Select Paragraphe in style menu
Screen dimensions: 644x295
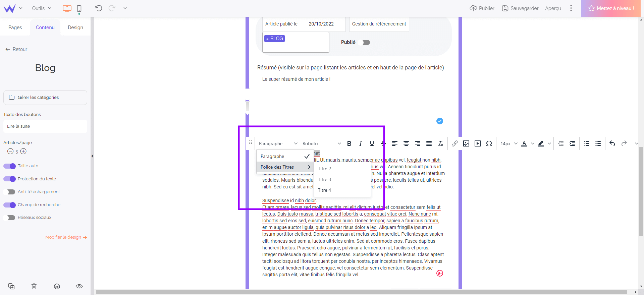(285, 156)
